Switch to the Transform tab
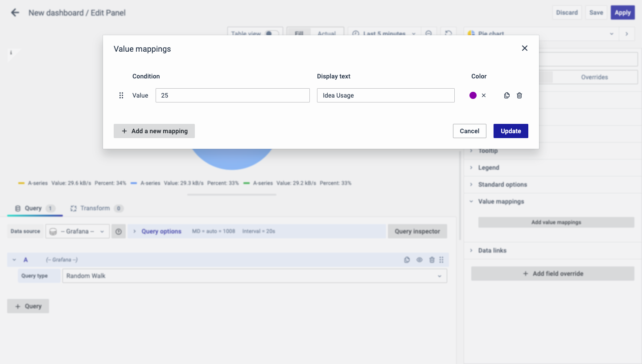The height and width of the screenshot is (364, 642). (x=95, y=208)
